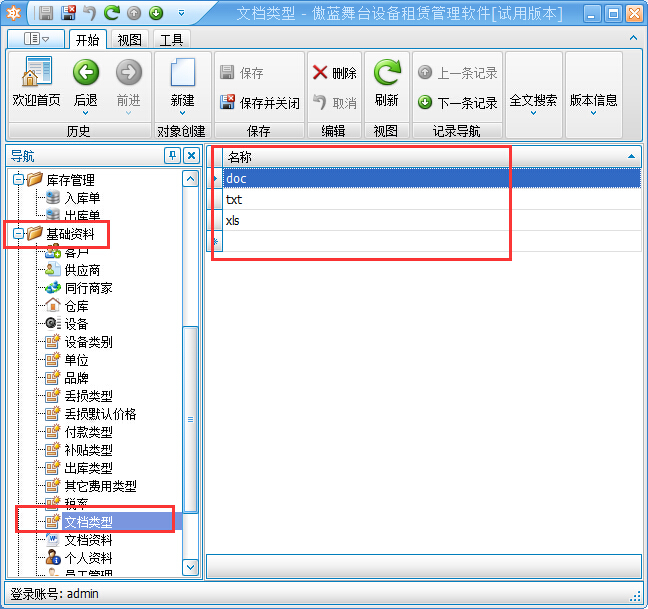The image size is (648, 609).
Task: Go back with the 后退 arrow
Action: (x=86, y=74)
